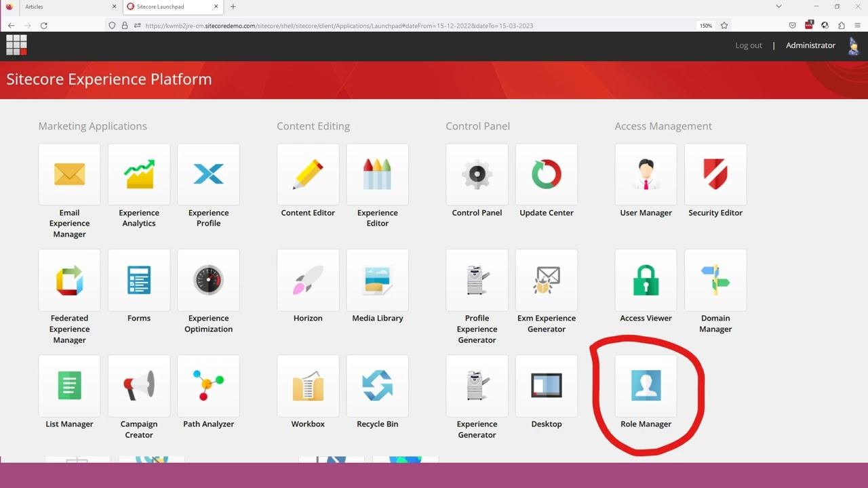Open Horizon rocket tile

point(308,280)
